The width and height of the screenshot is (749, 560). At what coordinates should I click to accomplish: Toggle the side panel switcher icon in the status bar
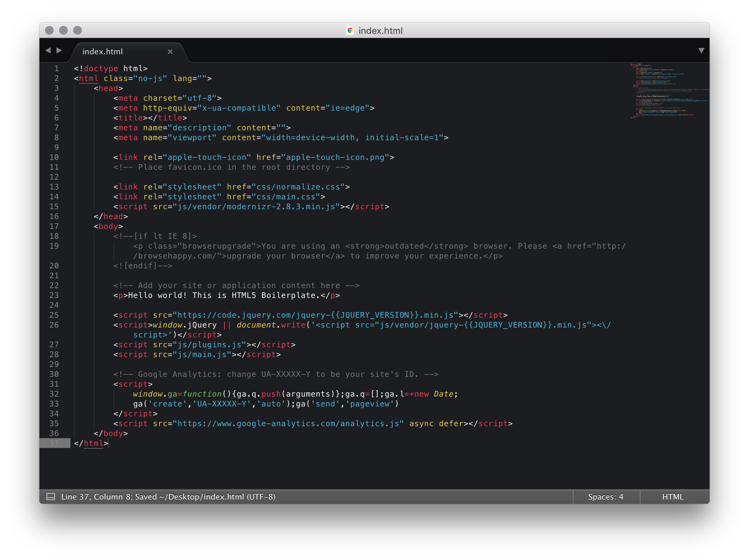51,497
